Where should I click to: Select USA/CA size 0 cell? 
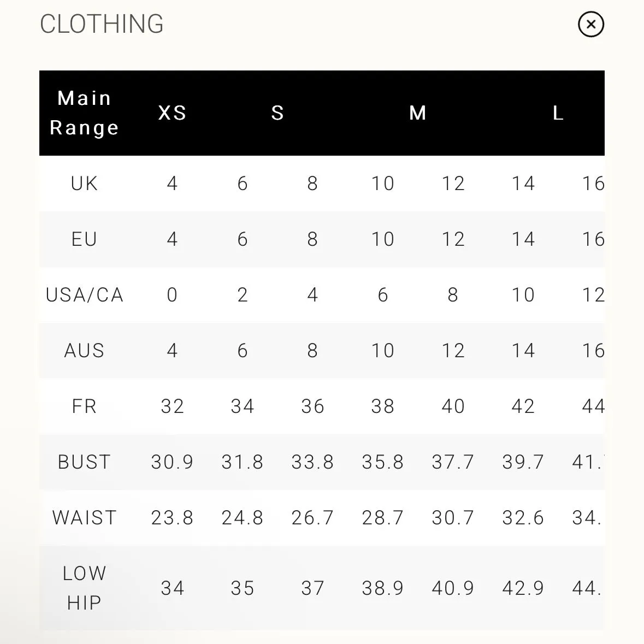pos(173,295)
